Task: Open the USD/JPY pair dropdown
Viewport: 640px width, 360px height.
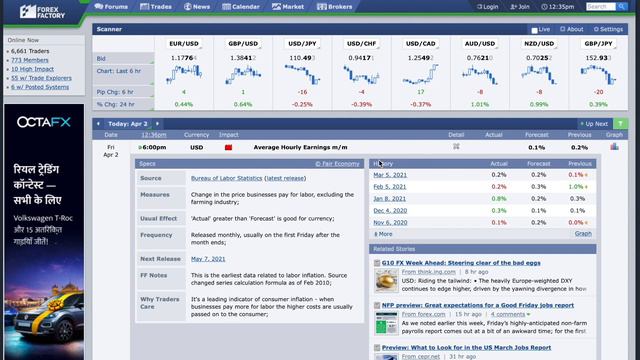Action: [302, 44]
